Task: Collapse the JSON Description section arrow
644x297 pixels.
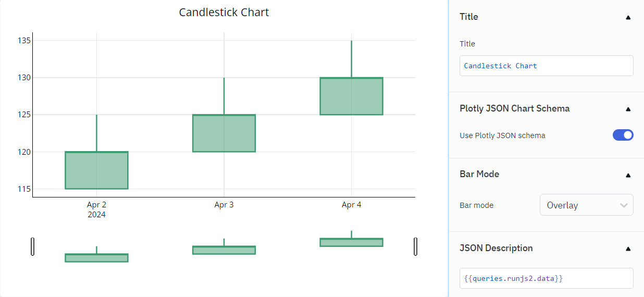Action: click(x=628, y=249)
